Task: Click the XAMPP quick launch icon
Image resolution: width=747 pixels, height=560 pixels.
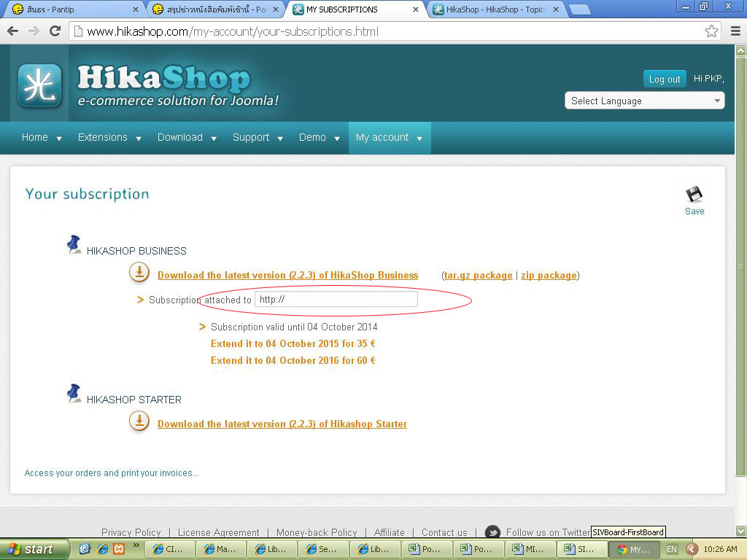Action: [119, 549]
